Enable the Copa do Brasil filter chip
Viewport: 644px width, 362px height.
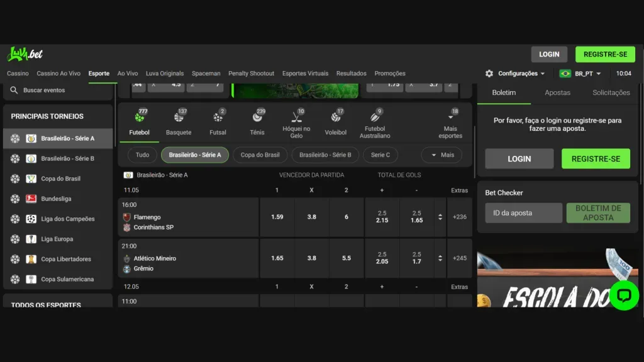coord(260,155)
